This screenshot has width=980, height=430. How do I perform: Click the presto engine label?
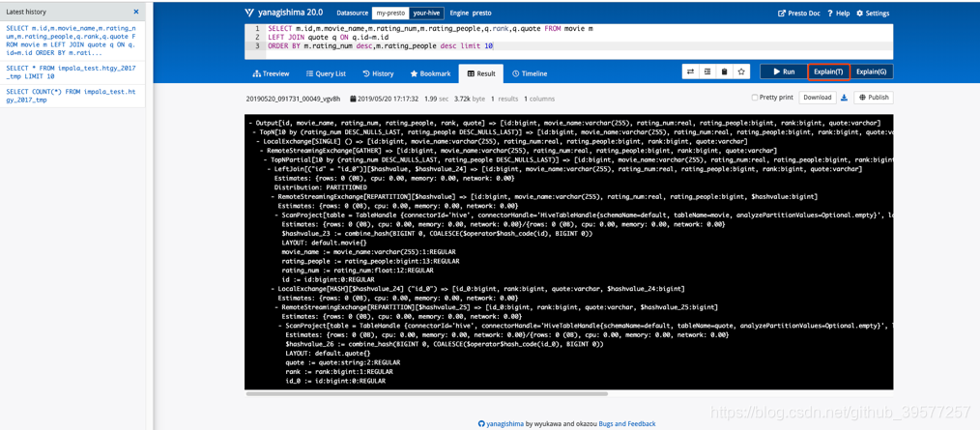(484, 13)
